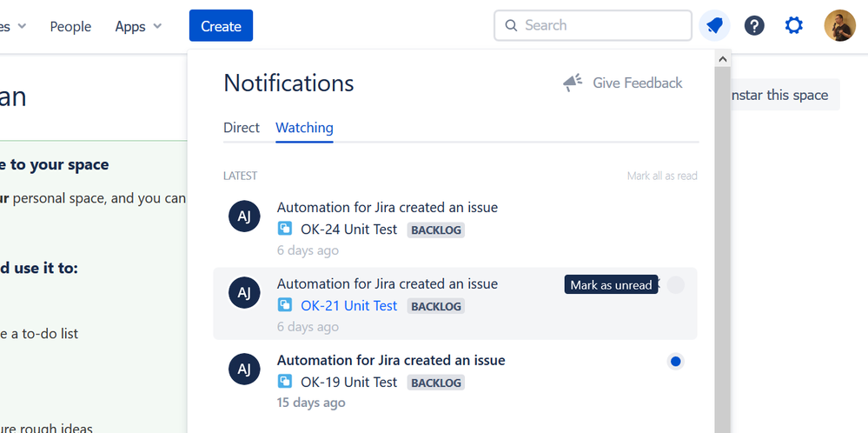Mark the OK-21 notification as unread
Image resolution: width=868 pixels, height=433 pixels.
675,285
